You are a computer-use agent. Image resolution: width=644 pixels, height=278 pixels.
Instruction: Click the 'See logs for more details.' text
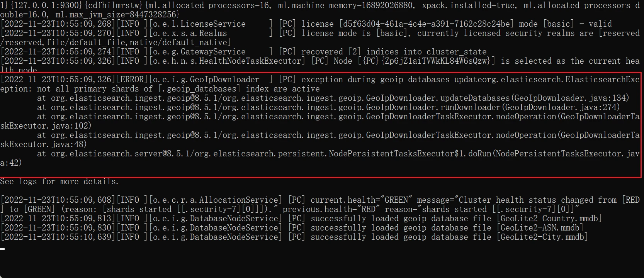click(x=59, y=181)
